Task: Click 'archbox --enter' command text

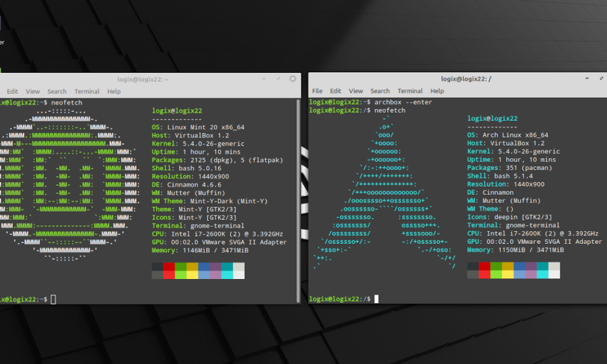Action: pos(403,102)
